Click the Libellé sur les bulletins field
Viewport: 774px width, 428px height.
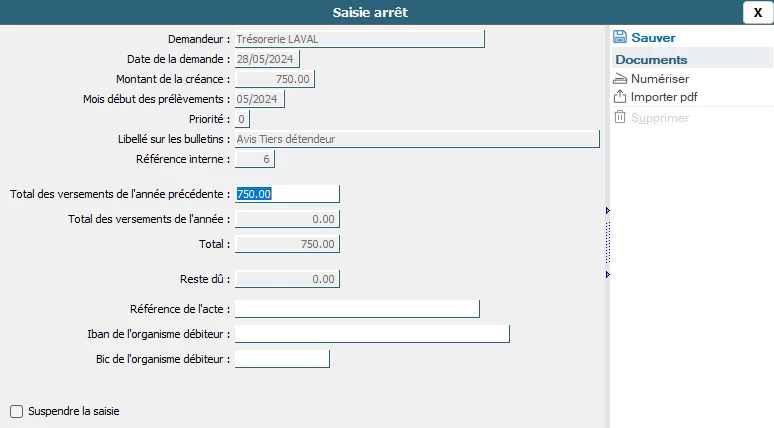416,138
